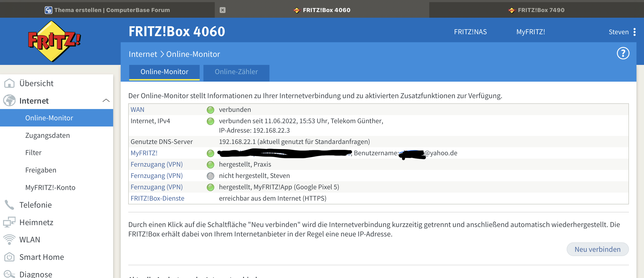644x278 pixels.
Task: Open the Fernzugang (VPN) link for Steven
Action: point(157,176)
